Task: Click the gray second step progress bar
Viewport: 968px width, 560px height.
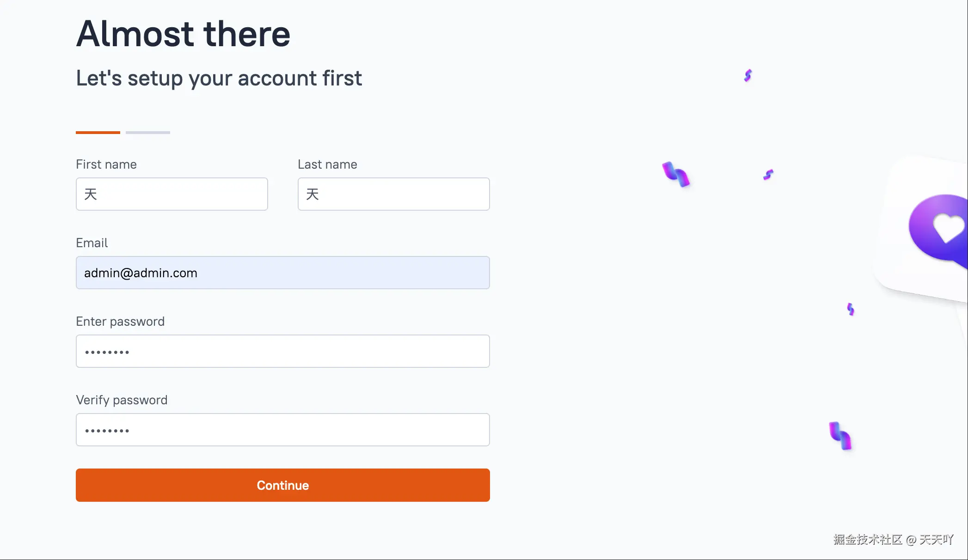Action: 148,133
